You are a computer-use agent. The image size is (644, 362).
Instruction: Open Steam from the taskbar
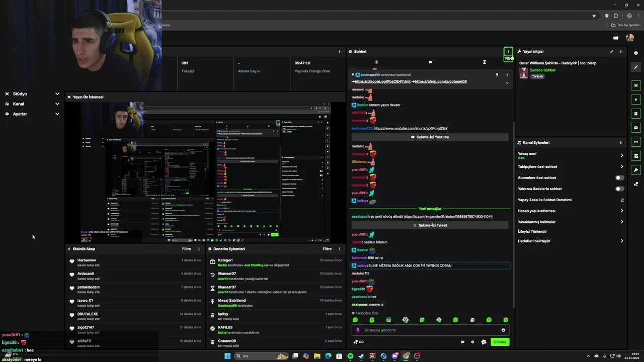(x=361, y=356)
